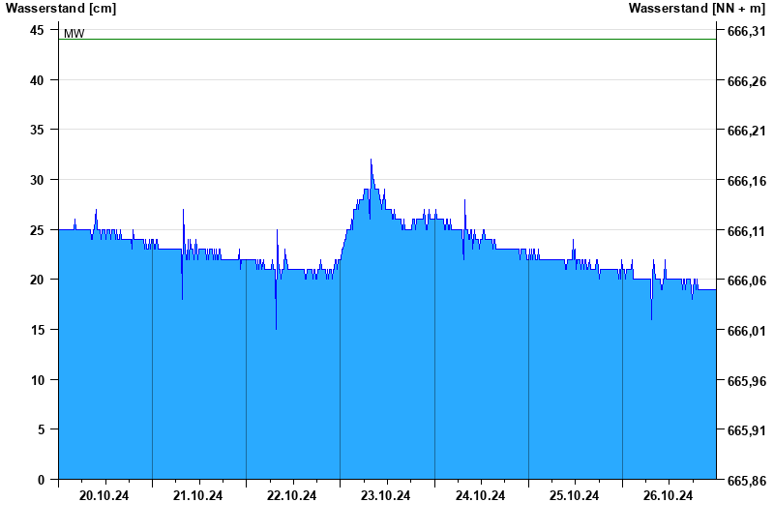The width and height of the screenshot is (774, 532).
Task: Click the lowest dip on 22.10.24
Action: pos(276,329)
